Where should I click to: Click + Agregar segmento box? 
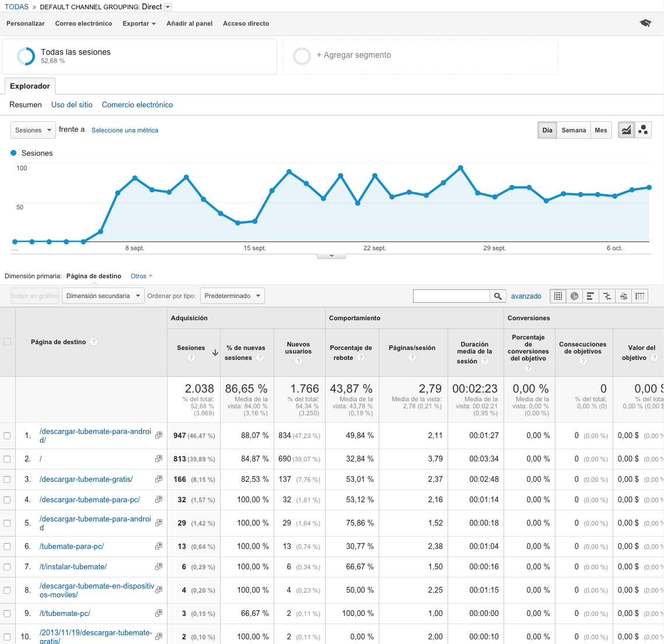coord(421,57)
